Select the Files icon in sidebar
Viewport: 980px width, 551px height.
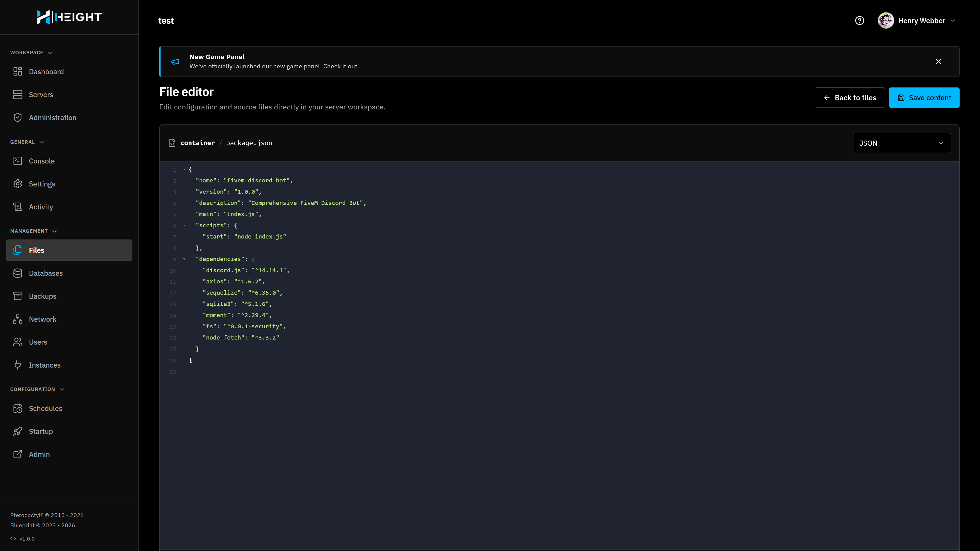tap(18, 250)
